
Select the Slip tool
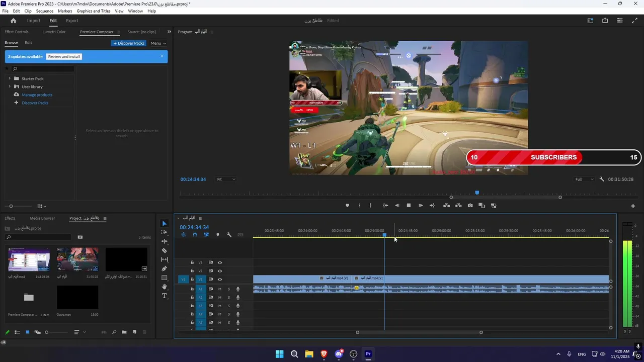point(164,259)
